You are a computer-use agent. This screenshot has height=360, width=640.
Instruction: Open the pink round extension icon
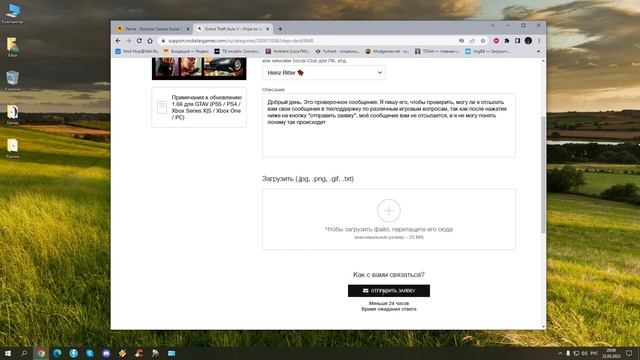pos(496,41)
